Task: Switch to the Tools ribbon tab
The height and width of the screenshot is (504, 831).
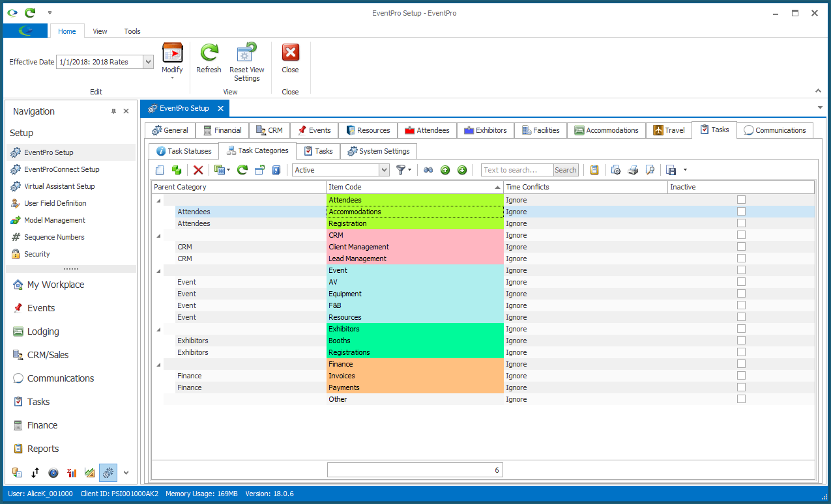Action: 132,31
